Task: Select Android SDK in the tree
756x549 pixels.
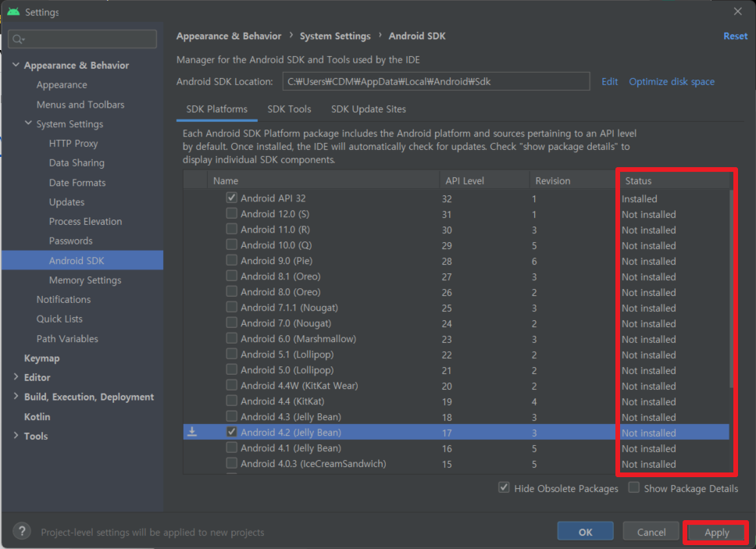Action: [82, 260]
